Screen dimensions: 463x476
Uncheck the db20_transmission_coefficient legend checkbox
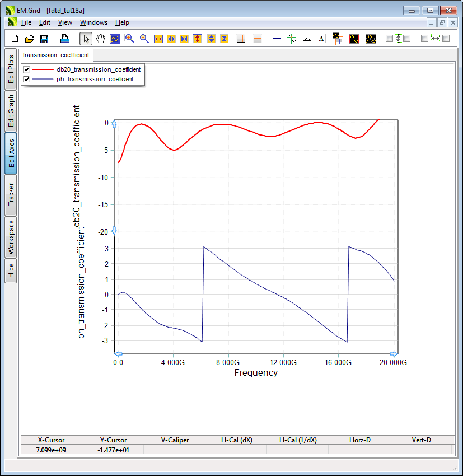pos(26,69)
